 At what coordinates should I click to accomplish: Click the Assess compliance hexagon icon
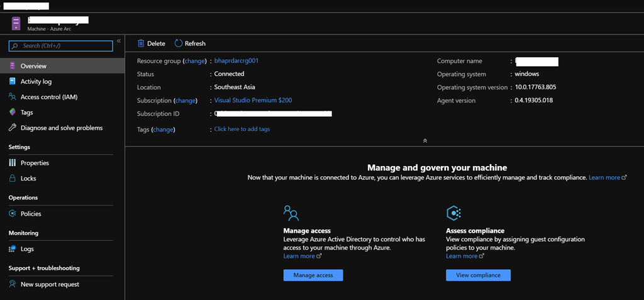pyautogui.click(x=453, y=213)
